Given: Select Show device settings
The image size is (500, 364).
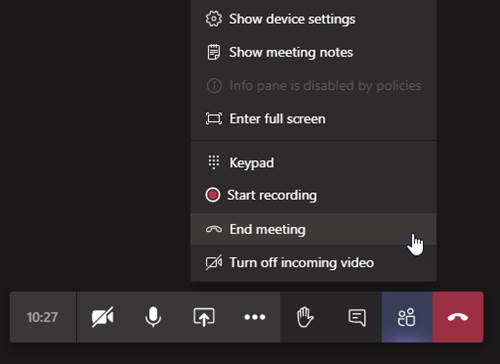Looking at the screenshot, I should tap(314, 19).
